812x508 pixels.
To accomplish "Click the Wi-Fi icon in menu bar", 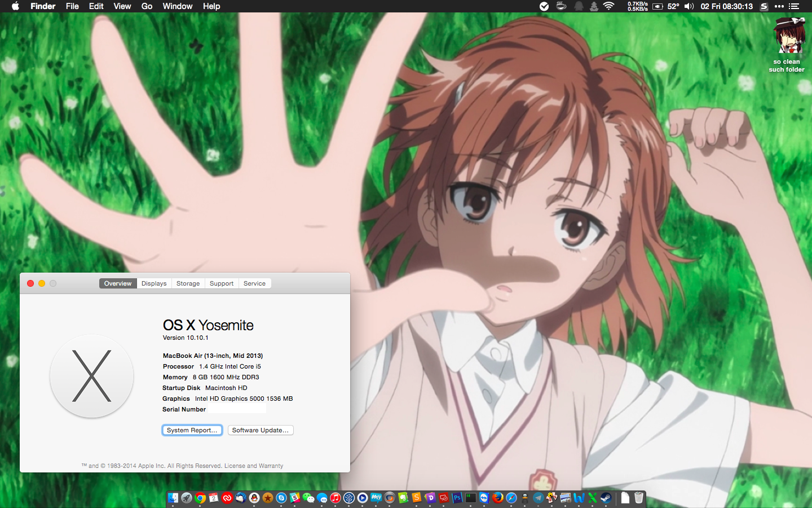I will click(608, 6).
